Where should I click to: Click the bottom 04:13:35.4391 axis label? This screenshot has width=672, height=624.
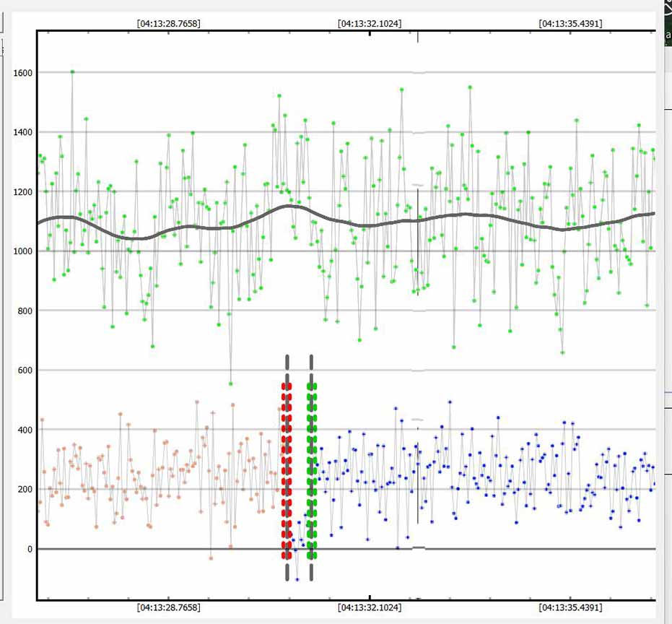pyautogui.click(x=570, y=608)
